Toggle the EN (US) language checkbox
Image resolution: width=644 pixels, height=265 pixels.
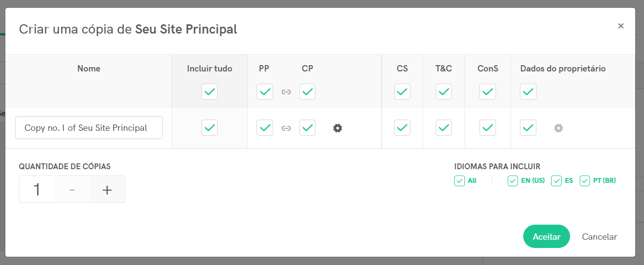pos(513,181)
